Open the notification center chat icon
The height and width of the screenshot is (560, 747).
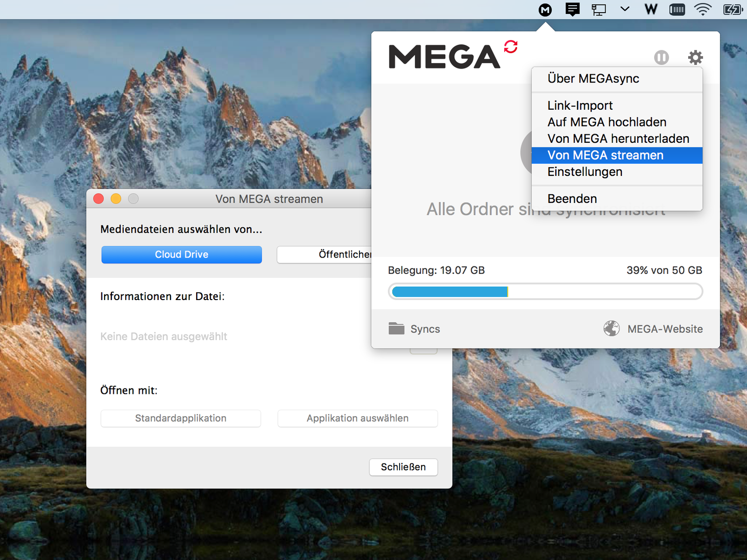(x=572, y=9)
